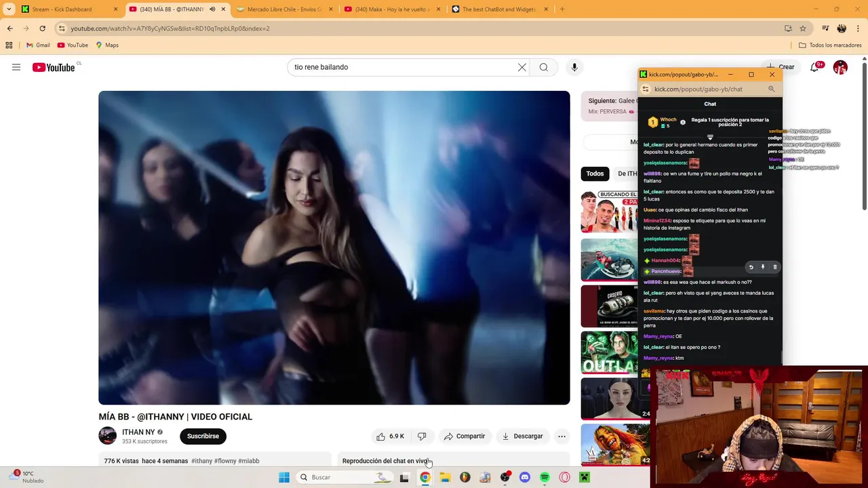Viewport: 868px width, 488px height.
Task: Open Spotify from the taskbar
Action: coord(545,477)
